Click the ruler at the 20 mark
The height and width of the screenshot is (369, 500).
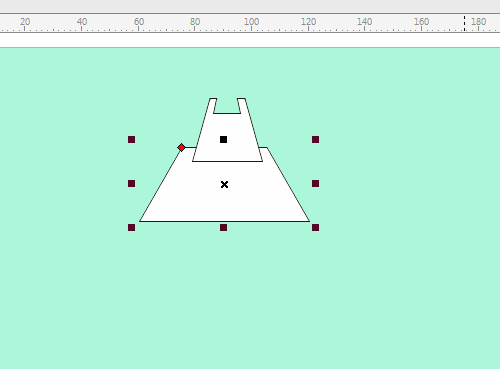pyautogui.click(x=25, y=22)
